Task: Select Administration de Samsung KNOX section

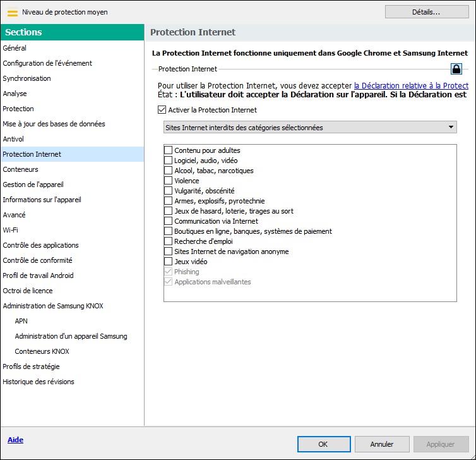Action: tap(53, 306)
